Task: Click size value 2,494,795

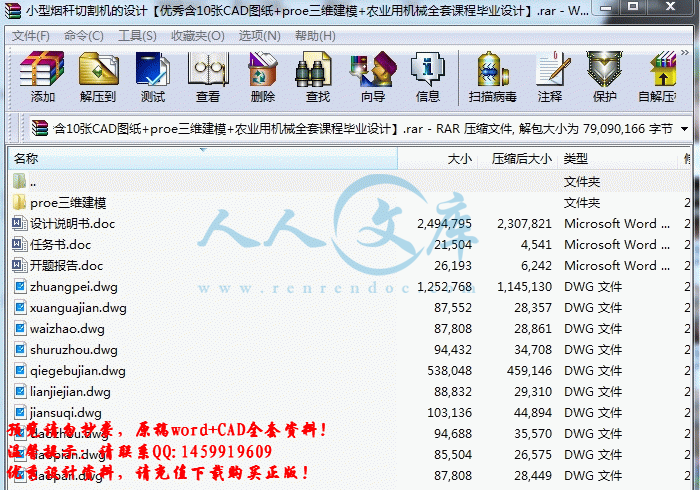Action: point(444,224)
